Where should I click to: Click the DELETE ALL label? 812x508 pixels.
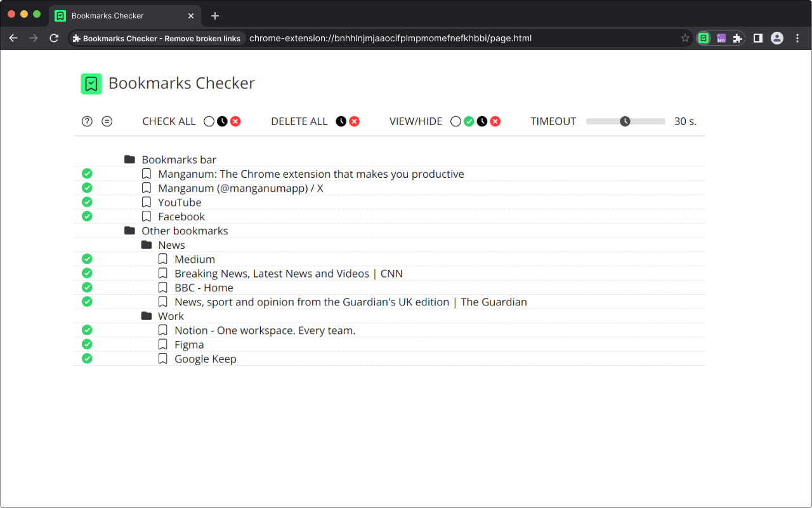[299, 121]
